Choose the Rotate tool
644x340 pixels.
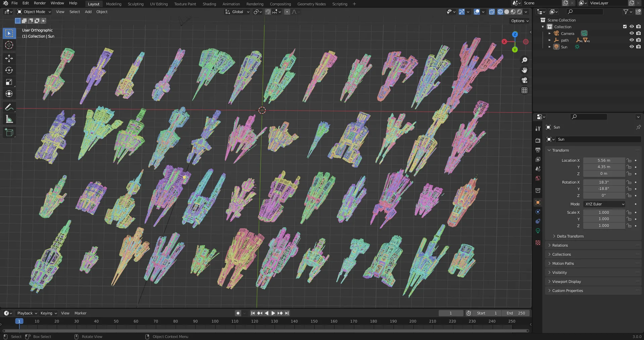point(9,70)
